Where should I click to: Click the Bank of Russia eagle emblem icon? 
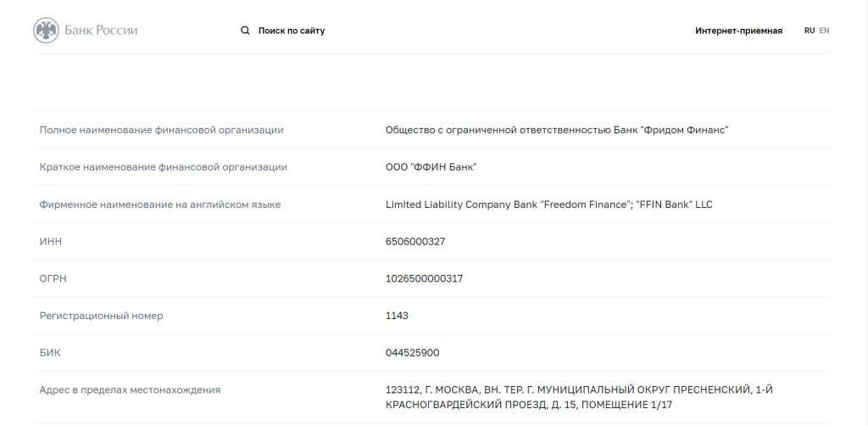(x=46, y=30)
